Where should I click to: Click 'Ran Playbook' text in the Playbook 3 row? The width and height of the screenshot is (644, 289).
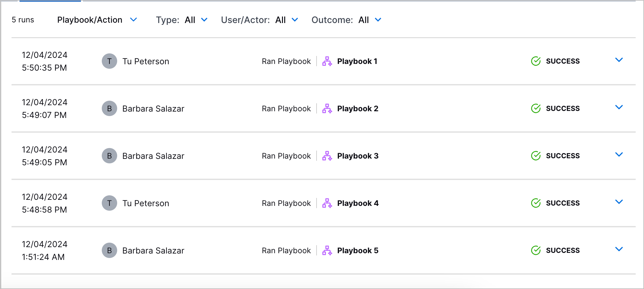tap(286, 156)
